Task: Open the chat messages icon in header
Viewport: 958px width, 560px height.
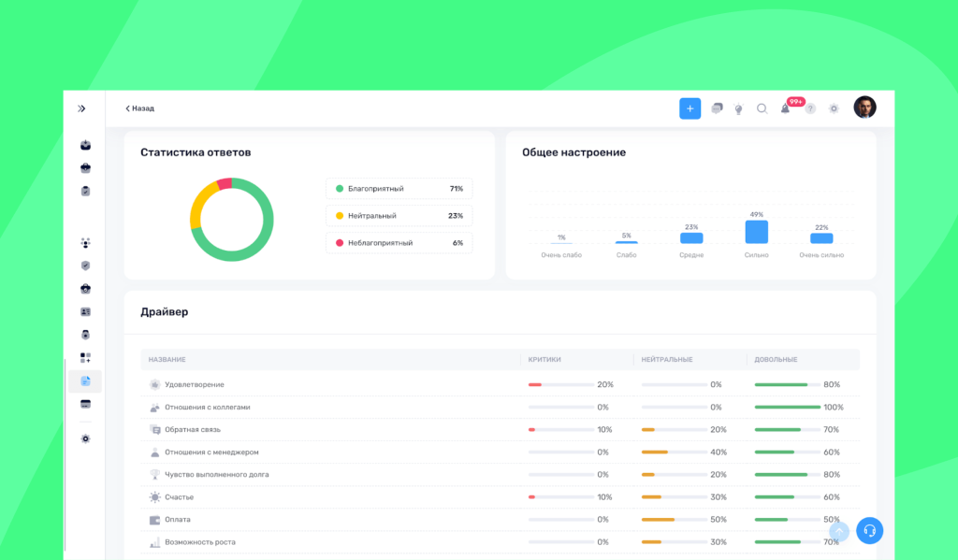Action: coord(717,108)
